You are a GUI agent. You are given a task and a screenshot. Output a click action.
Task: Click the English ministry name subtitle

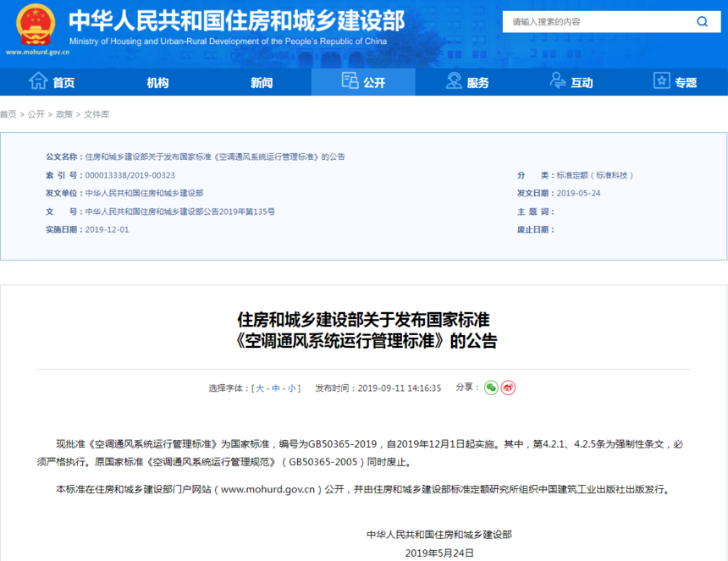228,41
